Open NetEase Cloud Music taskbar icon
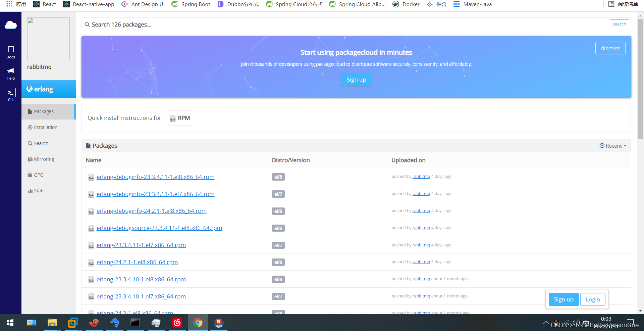 pyautogui.click(x=177, y=323)
